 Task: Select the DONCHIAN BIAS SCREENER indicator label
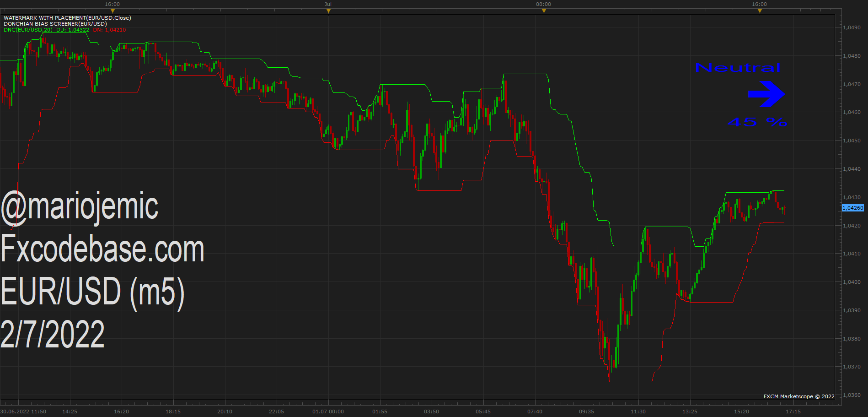pyautogui.click(x=55, y=24)
